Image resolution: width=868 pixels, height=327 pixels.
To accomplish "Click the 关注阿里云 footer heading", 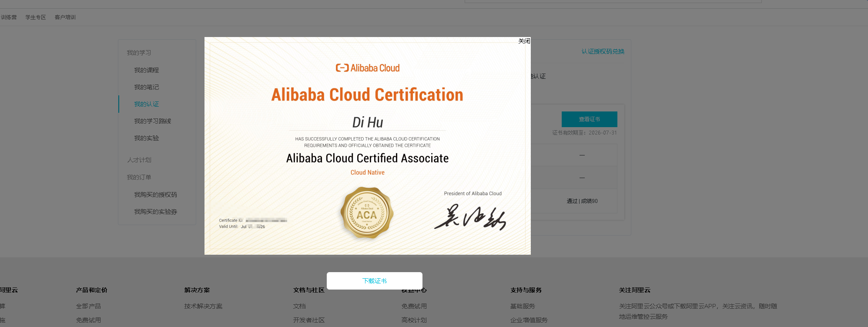I will (635, 290).
